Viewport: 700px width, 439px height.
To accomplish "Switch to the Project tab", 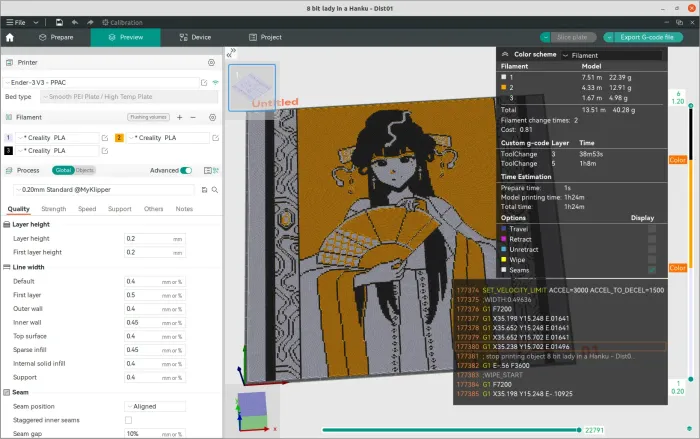I will point(265,38).
